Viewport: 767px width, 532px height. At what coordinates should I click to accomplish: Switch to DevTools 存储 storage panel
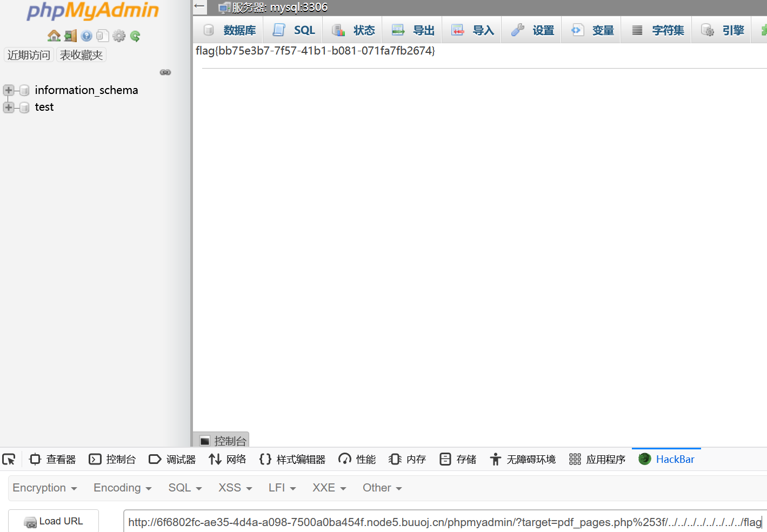point(458,459)
